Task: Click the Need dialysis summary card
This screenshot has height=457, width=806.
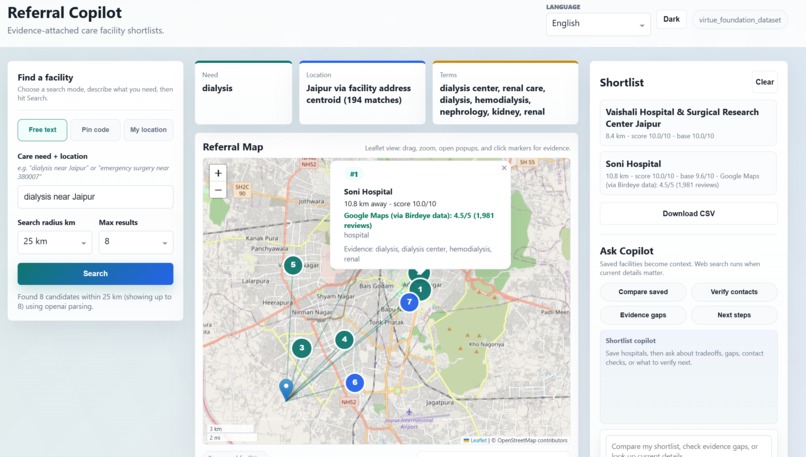Action: pos(244,93)
